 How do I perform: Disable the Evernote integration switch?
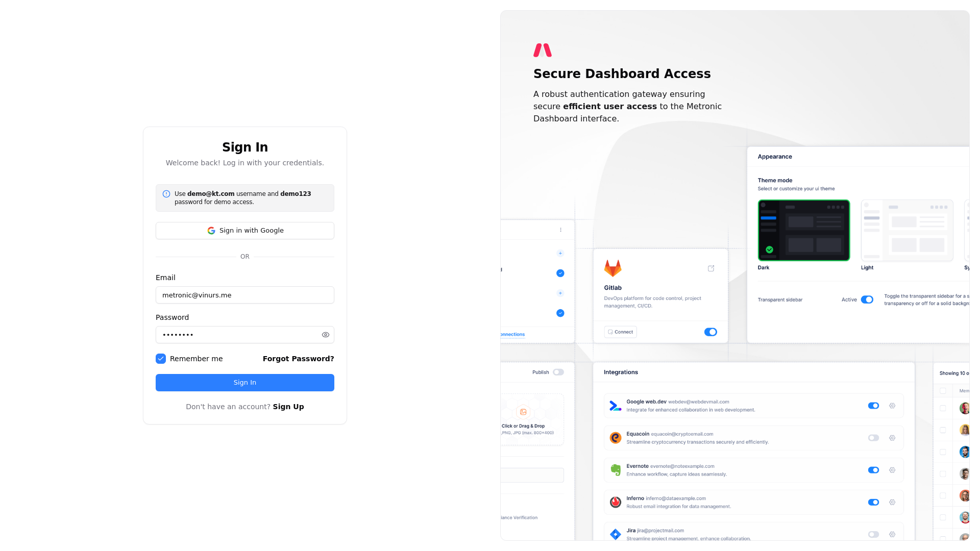(873, 470)
